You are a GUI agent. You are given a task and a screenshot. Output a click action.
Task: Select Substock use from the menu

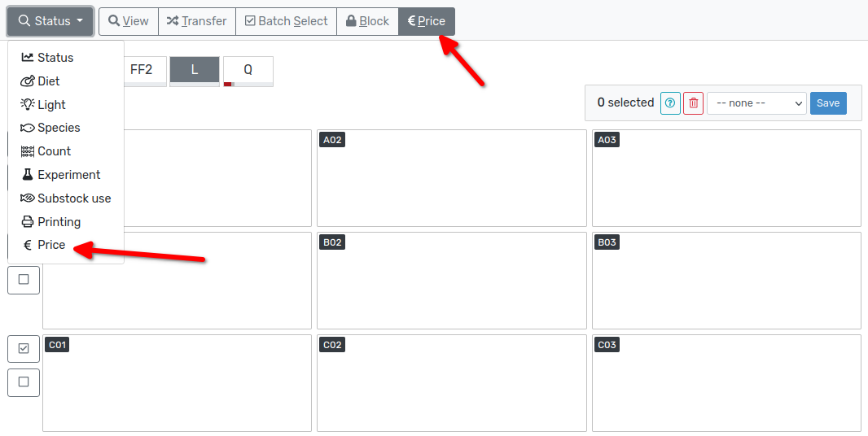pos(73,198)
